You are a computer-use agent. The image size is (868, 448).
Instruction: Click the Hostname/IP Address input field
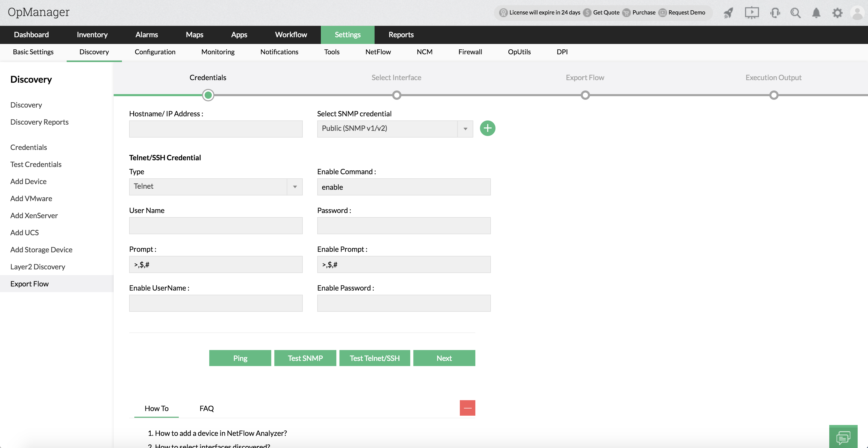coord(216,129)
